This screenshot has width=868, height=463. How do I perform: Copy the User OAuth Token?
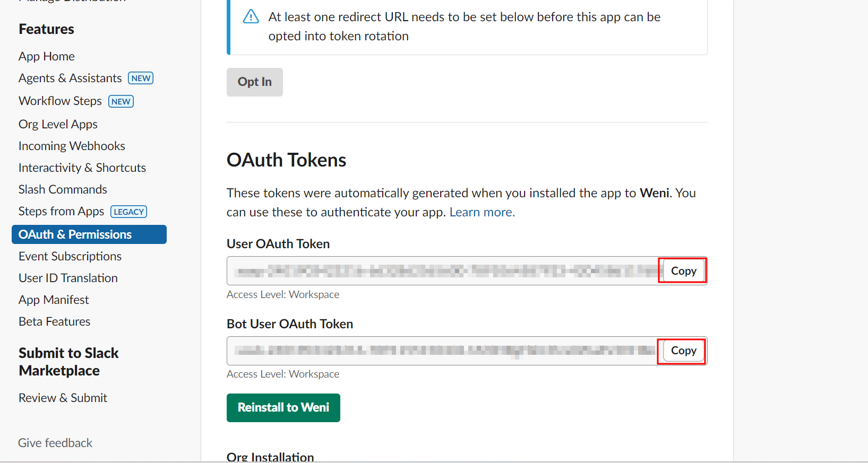682,270
